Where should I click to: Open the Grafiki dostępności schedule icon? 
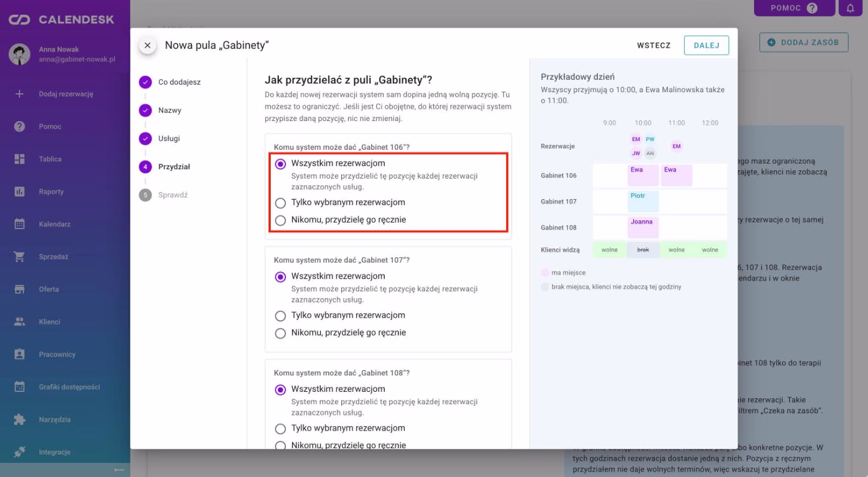pos(19,387)
